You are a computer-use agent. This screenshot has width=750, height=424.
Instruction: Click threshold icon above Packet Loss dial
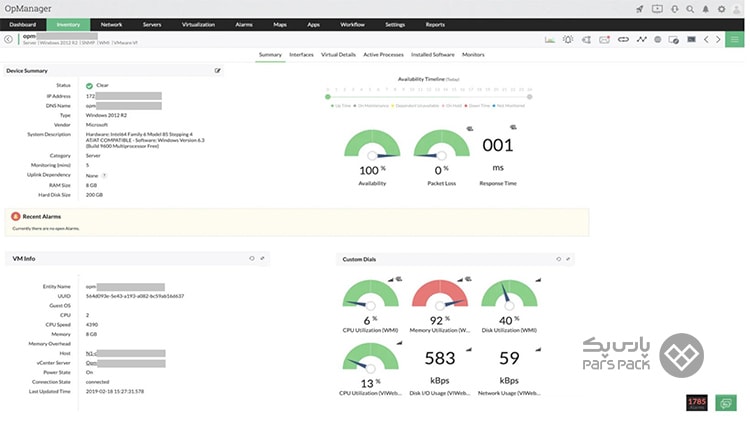(x=470, y=128)
